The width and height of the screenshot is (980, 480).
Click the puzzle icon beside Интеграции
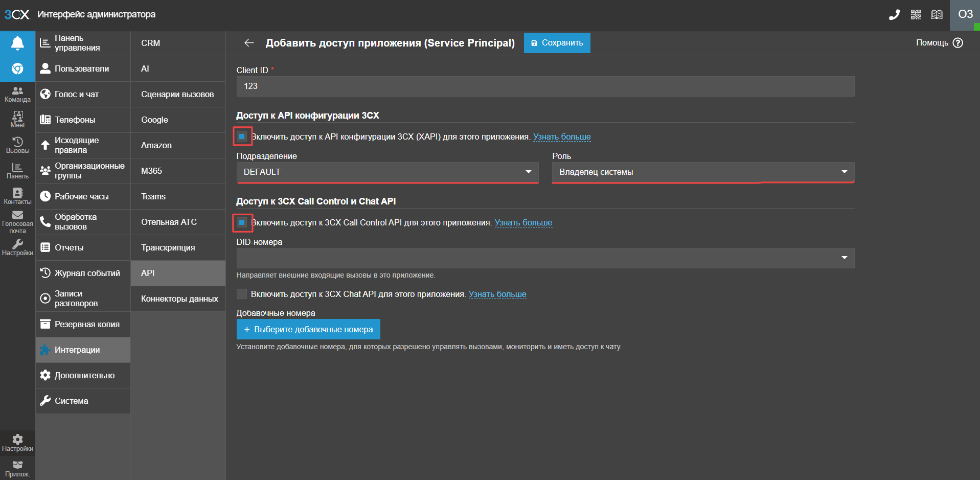[45, 350]
